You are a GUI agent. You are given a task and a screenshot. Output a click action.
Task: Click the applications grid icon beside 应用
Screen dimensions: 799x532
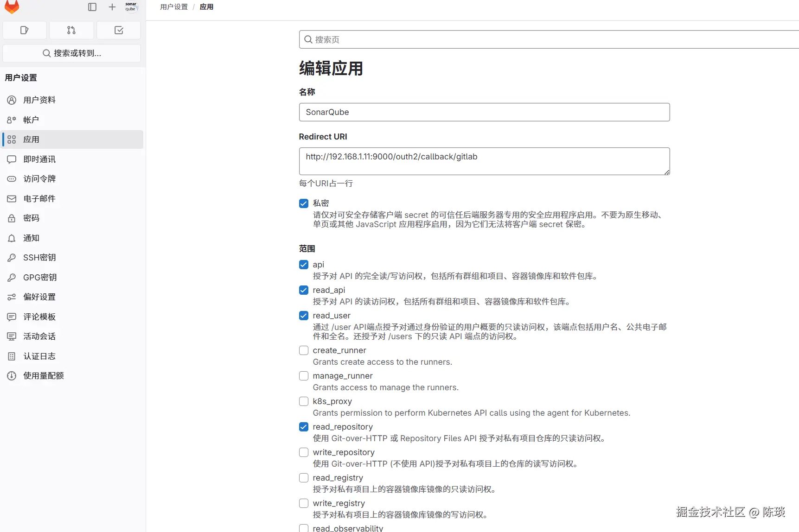coord(12,139)
